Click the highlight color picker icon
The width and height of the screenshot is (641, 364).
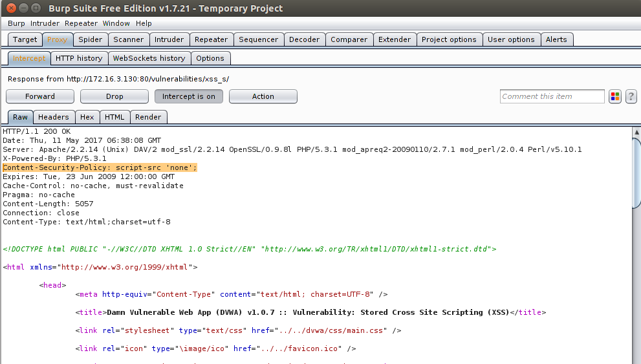click(615, 96)
